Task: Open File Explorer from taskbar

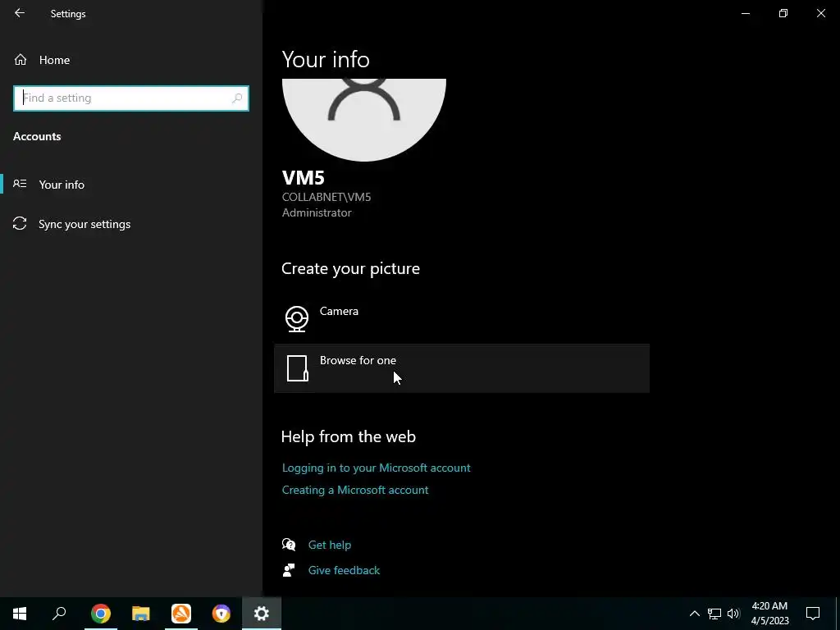Action: (141, 614)
